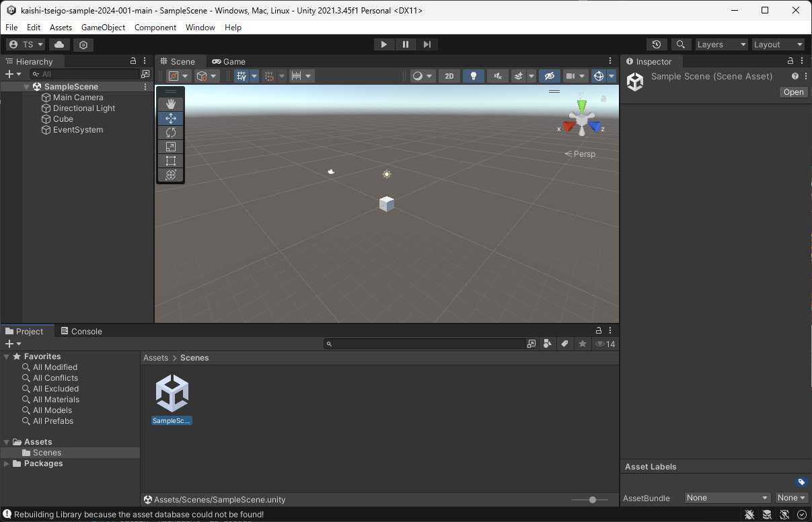
Task: Search by Type icon in Project panel
Action: 548,344
